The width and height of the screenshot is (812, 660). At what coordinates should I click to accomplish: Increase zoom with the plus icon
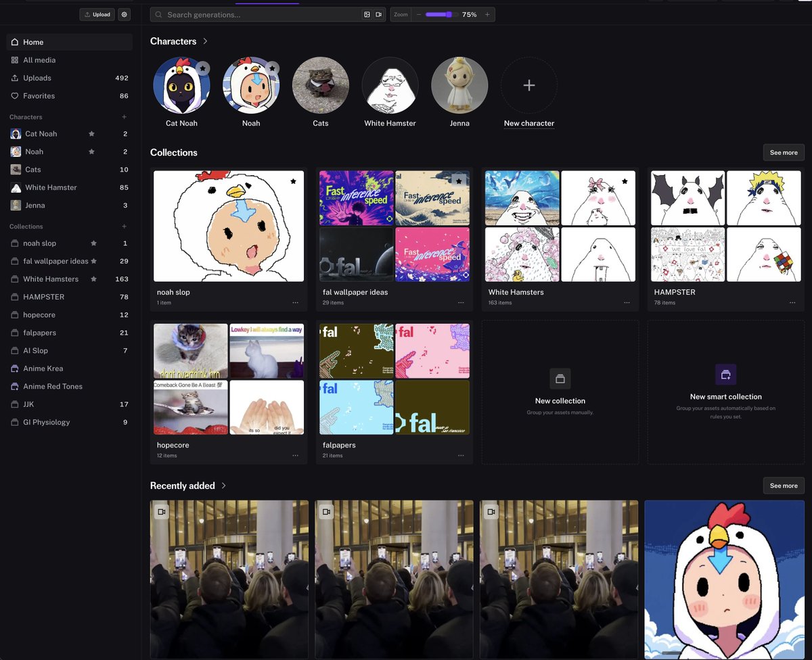487,14
